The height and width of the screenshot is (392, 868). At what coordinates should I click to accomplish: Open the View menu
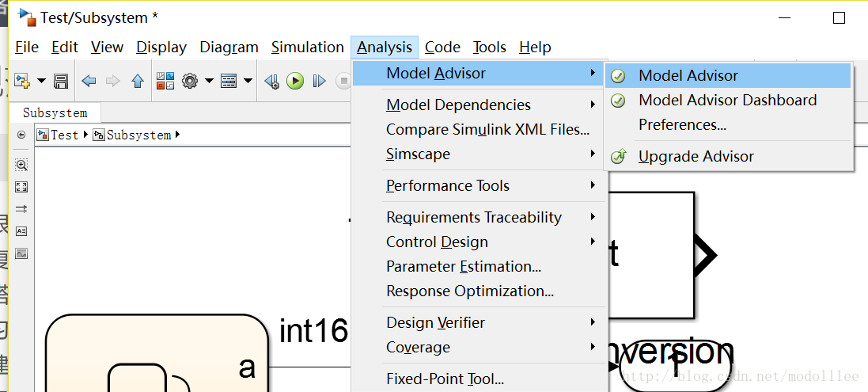point(107,48)
